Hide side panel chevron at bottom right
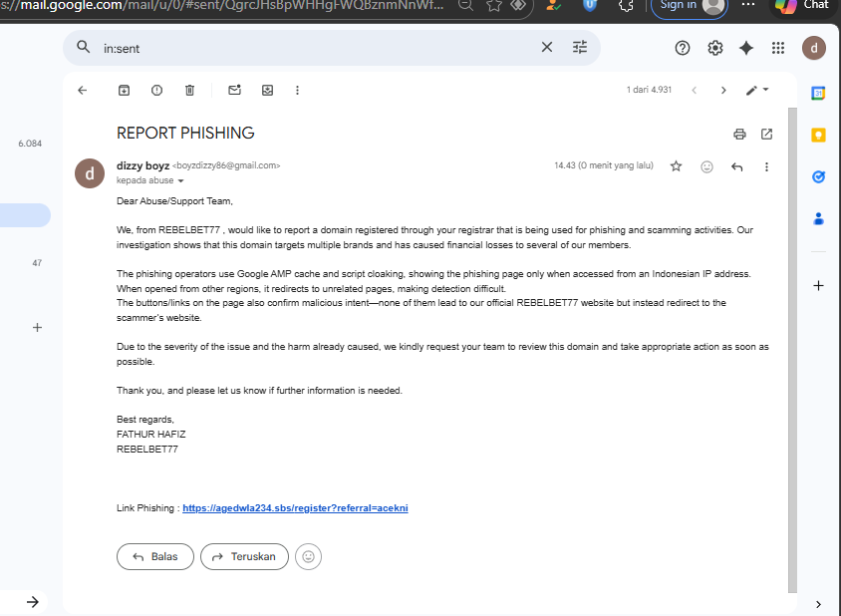The width and height of the screenshot is (841, 616). point(818,604)
